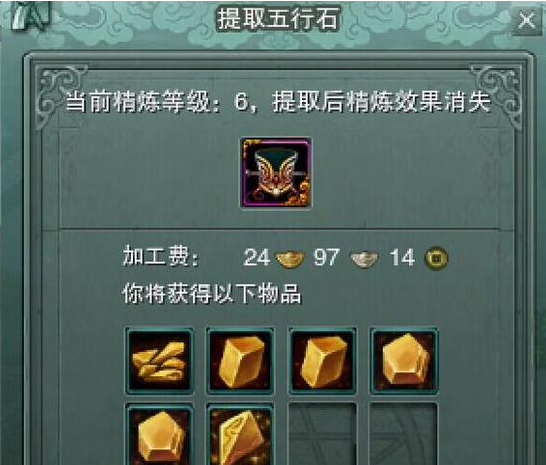
Task: Select the purple-bordered headgear equipment icon
Action: coord(276,173)
